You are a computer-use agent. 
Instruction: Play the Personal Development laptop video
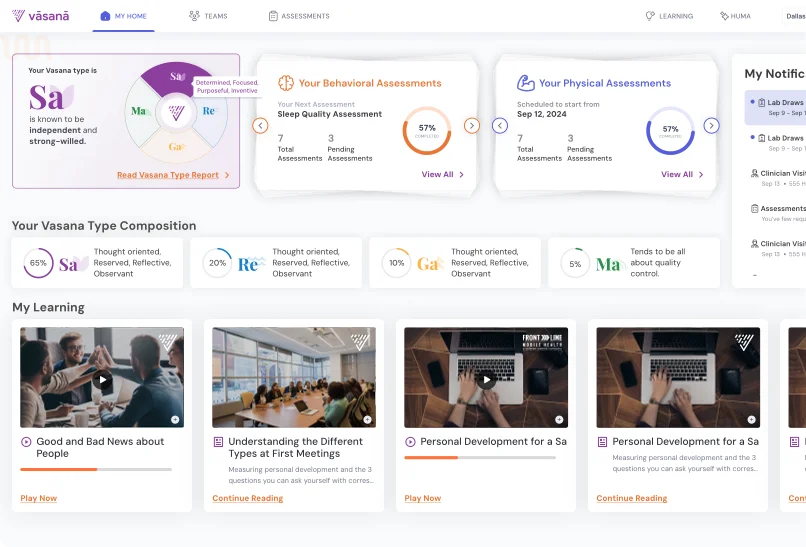click(486, 380)
